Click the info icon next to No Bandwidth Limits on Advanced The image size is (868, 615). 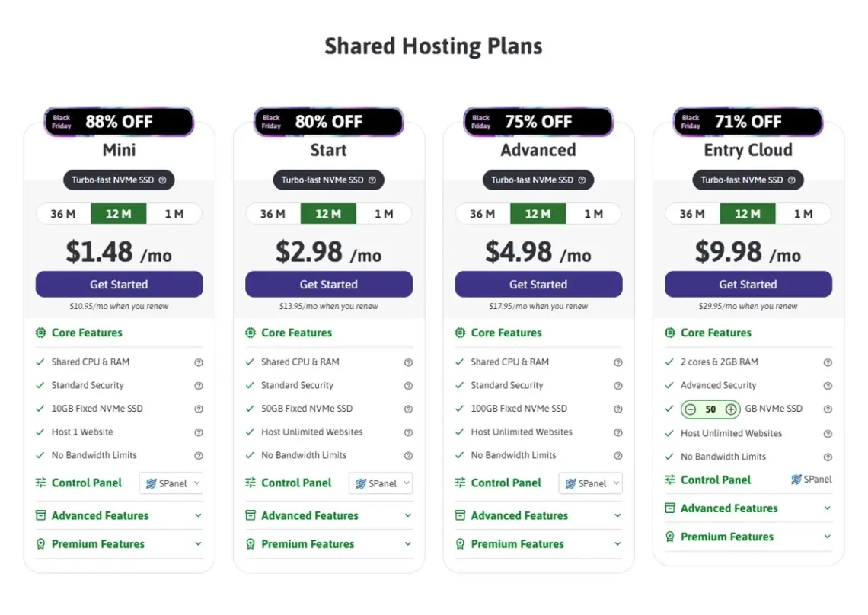(x=618, y=455)
